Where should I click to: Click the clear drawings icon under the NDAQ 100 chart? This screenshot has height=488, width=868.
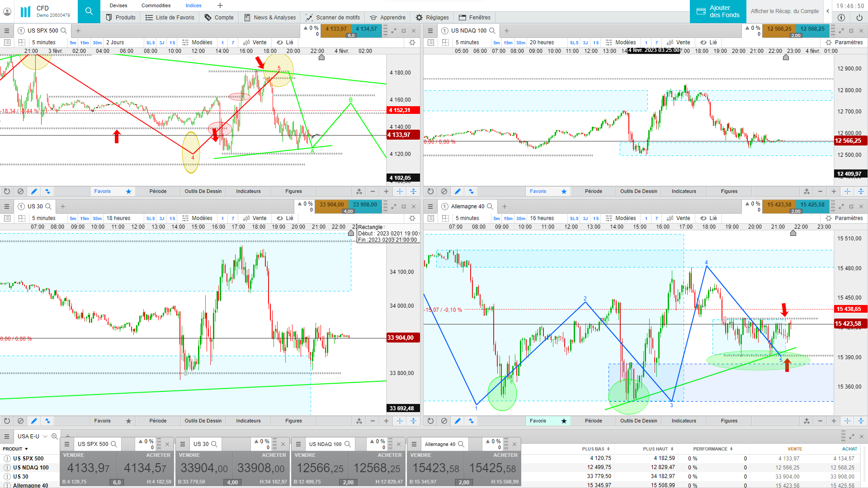444,191
